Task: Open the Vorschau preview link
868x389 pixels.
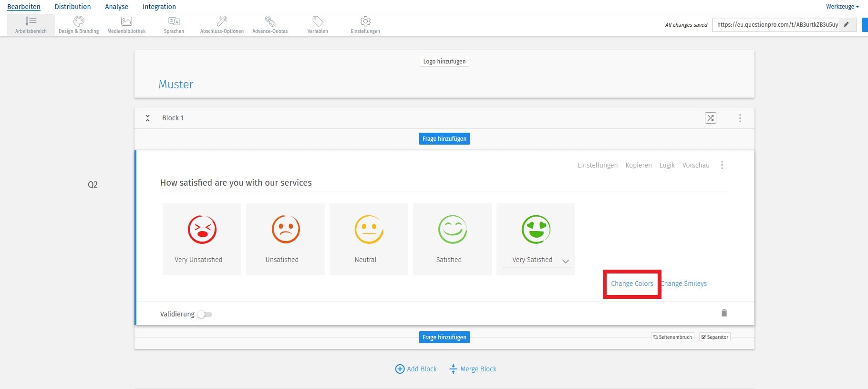Action: pos(696,165)
